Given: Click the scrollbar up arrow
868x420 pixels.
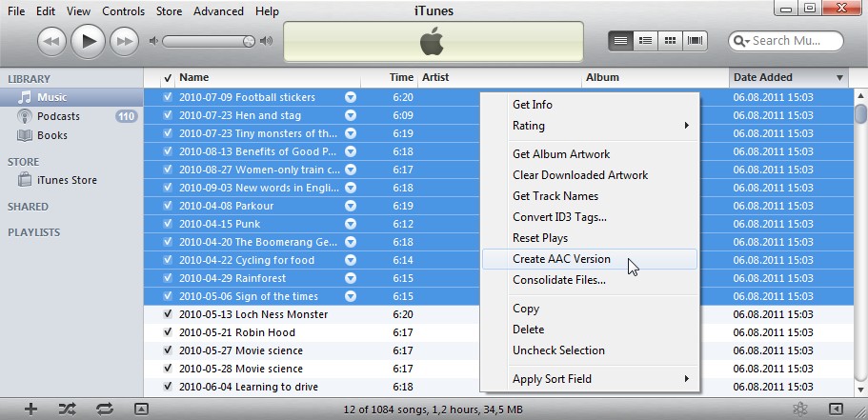Looking at the screenshot, I should click(860, 96).
